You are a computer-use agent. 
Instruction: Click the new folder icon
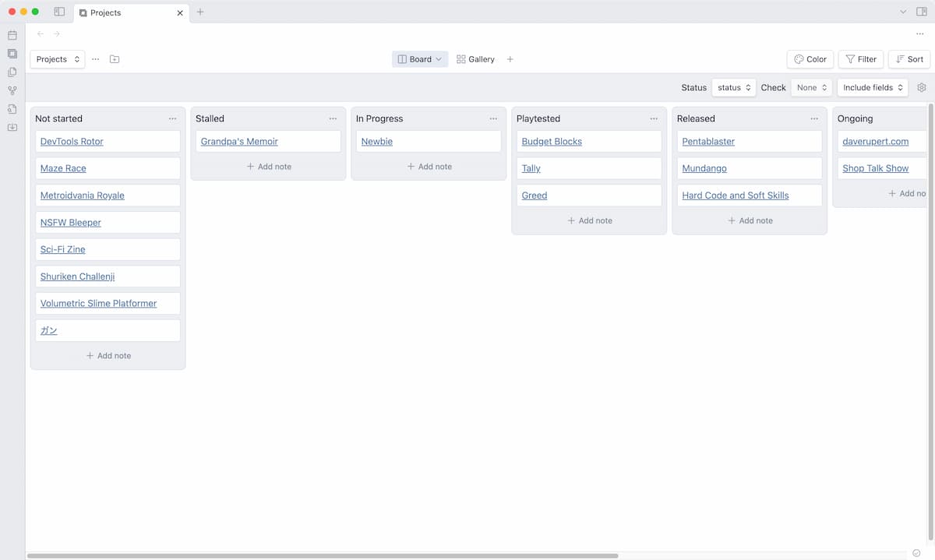pyautogui.click(x=115, y=59)
